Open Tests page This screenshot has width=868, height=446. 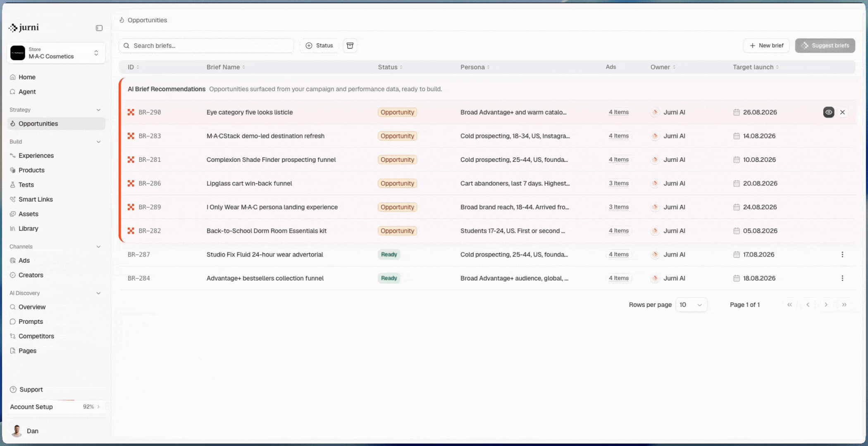pos(56,185)
